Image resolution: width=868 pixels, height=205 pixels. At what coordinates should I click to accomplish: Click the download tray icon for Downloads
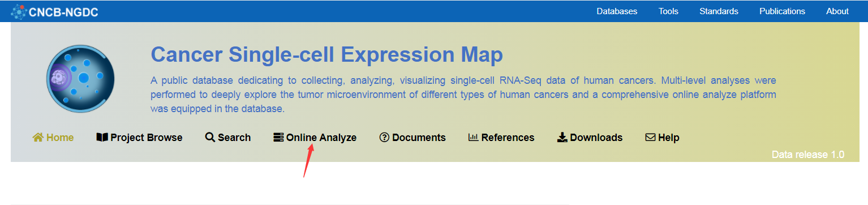(562, 138)
